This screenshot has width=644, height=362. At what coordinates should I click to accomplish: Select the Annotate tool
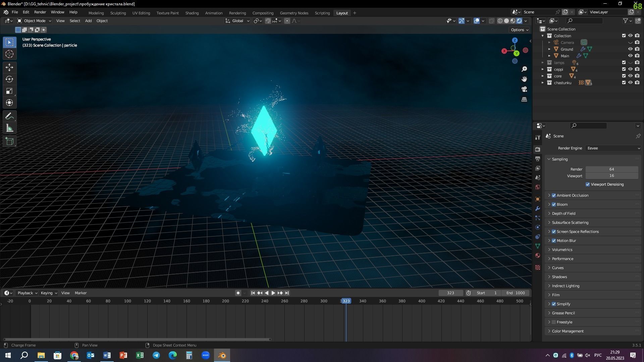click(9, 116)
